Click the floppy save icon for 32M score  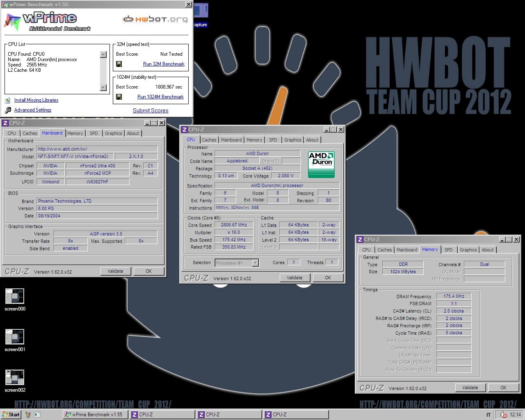[119, 64]
